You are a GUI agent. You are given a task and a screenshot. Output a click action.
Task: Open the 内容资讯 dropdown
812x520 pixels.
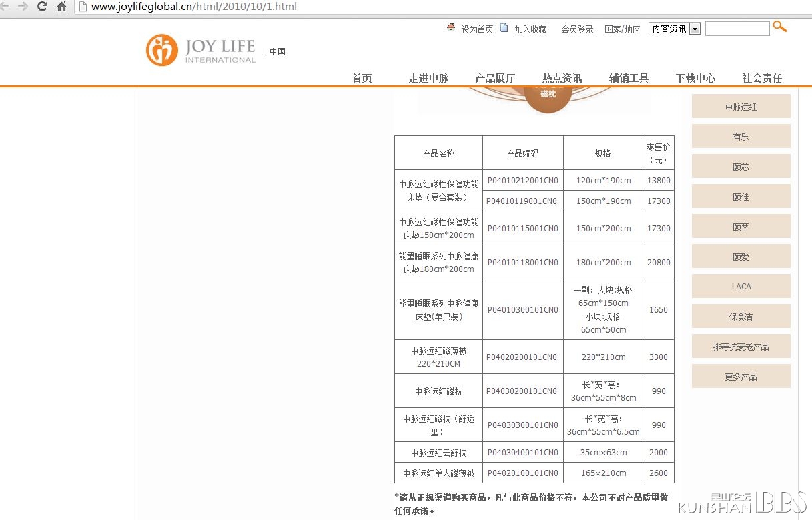tap(675, 29)
